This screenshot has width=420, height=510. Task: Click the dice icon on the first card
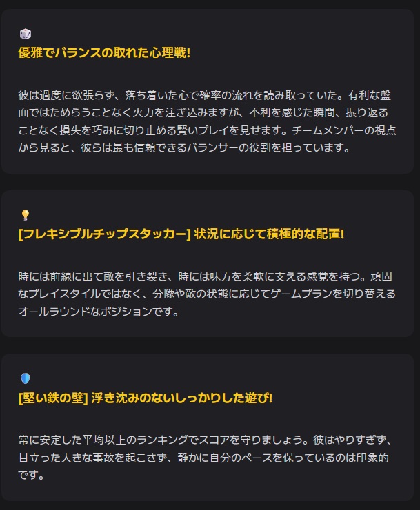pos(25,34)
